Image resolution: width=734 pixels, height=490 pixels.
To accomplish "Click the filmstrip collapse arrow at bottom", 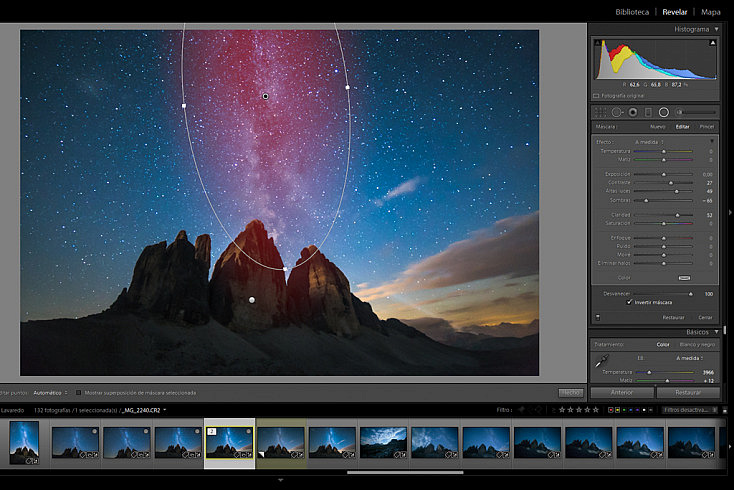I will coord(280,480).
